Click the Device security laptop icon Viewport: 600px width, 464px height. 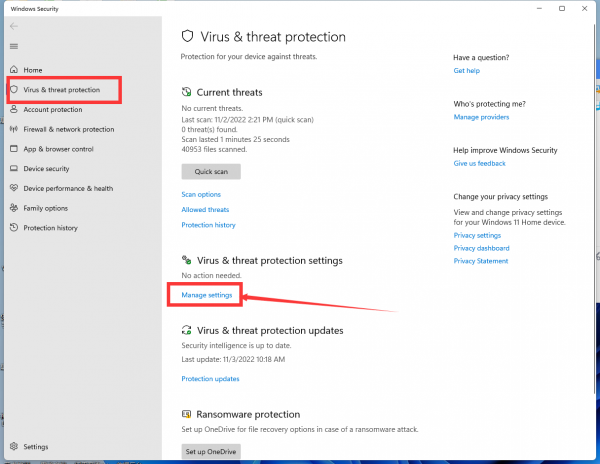tap(14, 168)
